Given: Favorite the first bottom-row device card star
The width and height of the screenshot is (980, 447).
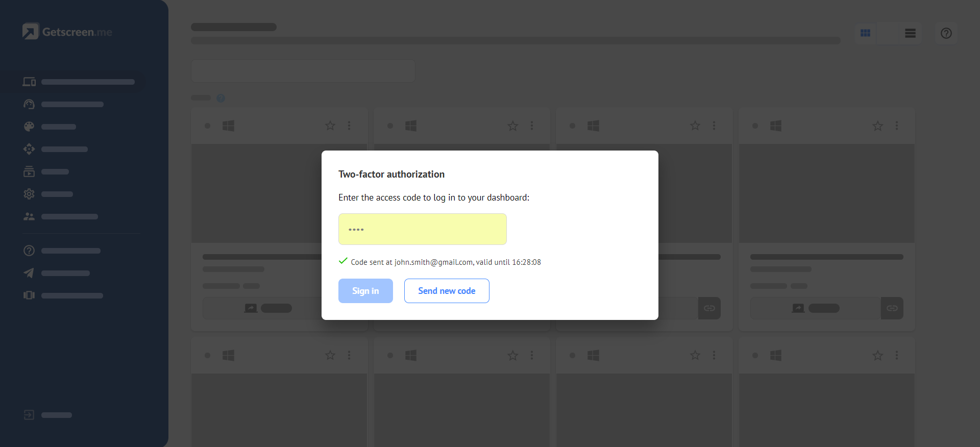Looking at the screenshot, I should click(x=330, y=355).
